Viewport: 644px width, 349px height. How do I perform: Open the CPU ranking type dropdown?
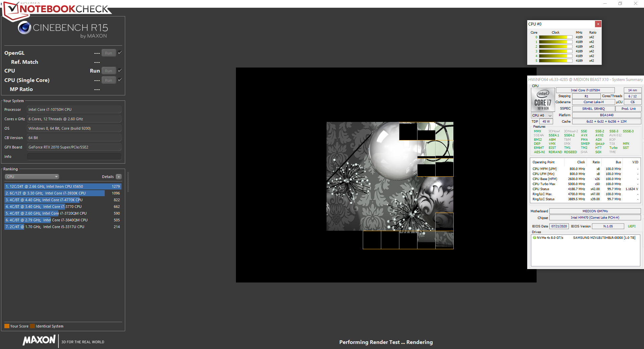(32, 177)
